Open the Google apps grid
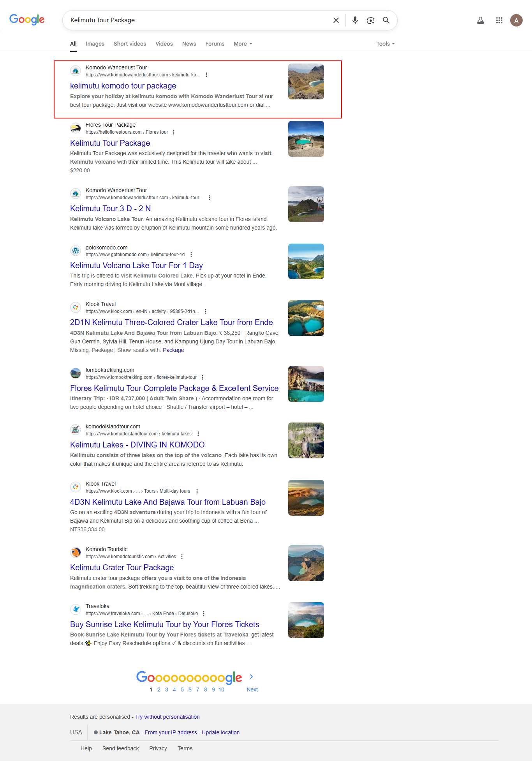 point(499,20)
